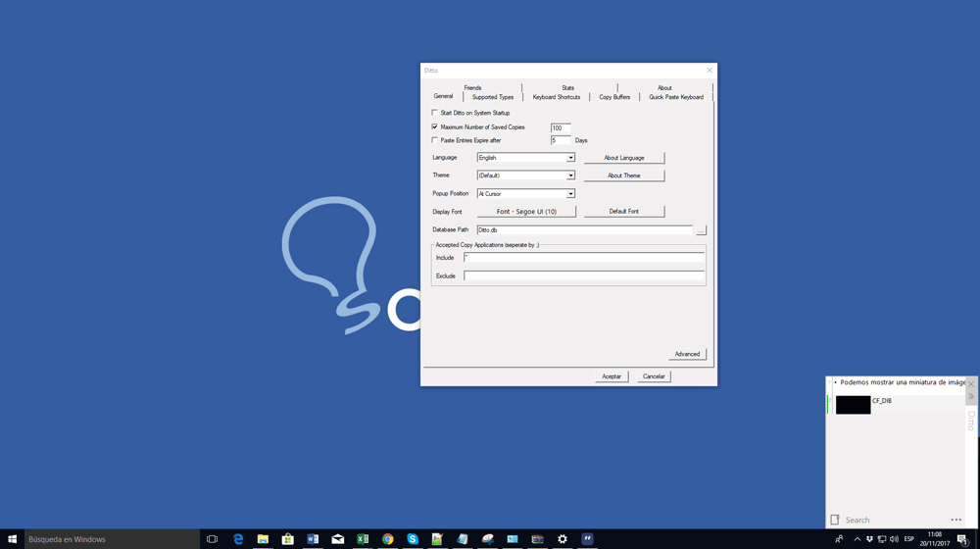The image size is (980, 549).
Task: Open the volume control tray icon
Action: click(x=894, y=539)
